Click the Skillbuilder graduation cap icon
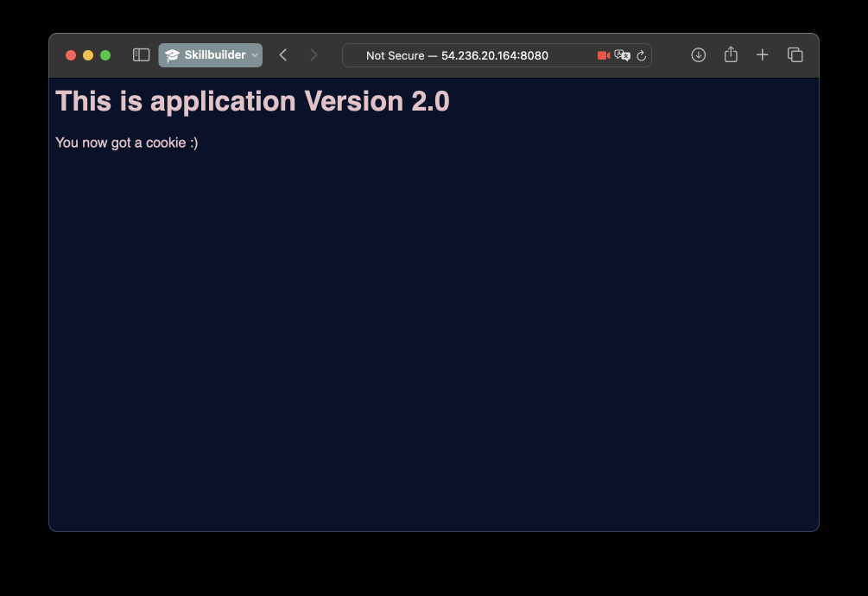 173,54
